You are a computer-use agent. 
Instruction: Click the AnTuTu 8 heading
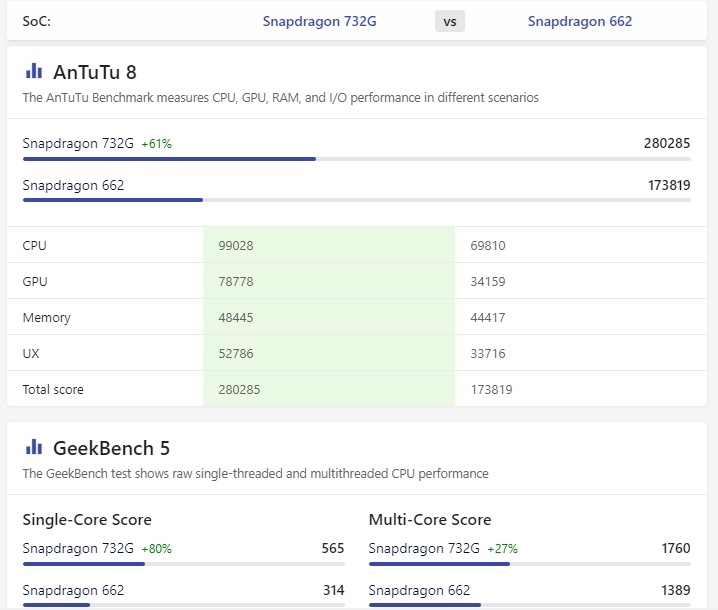95,72
